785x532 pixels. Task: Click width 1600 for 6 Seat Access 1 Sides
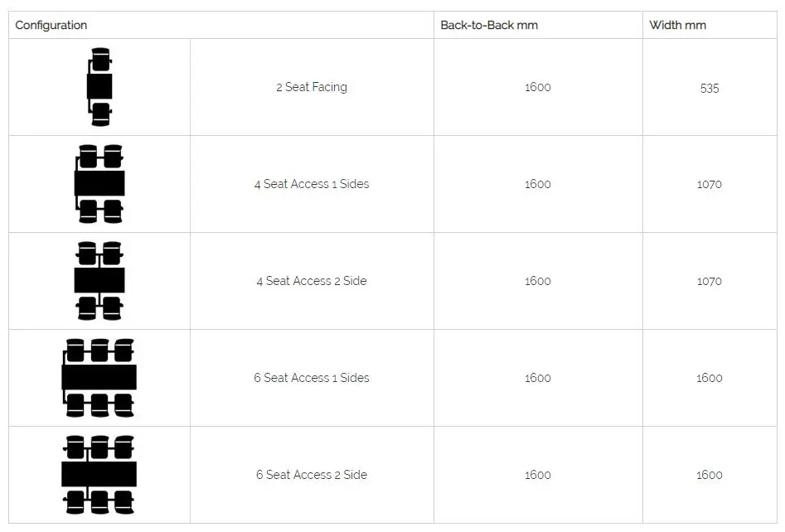[x=710, y=378]
